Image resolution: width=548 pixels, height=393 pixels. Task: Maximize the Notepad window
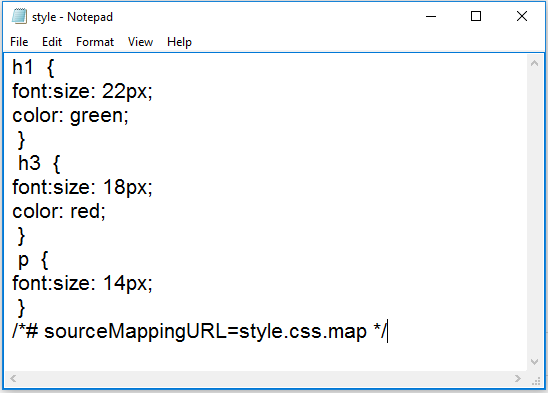pos(476,16)
